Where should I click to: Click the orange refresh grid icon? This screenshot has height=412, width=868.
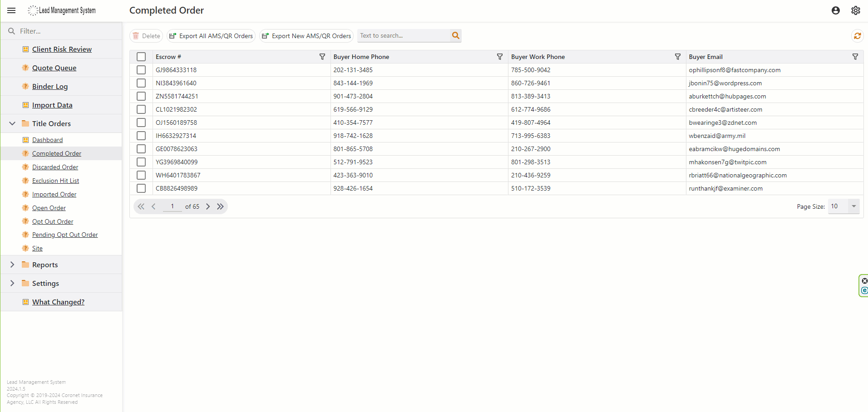857,36
